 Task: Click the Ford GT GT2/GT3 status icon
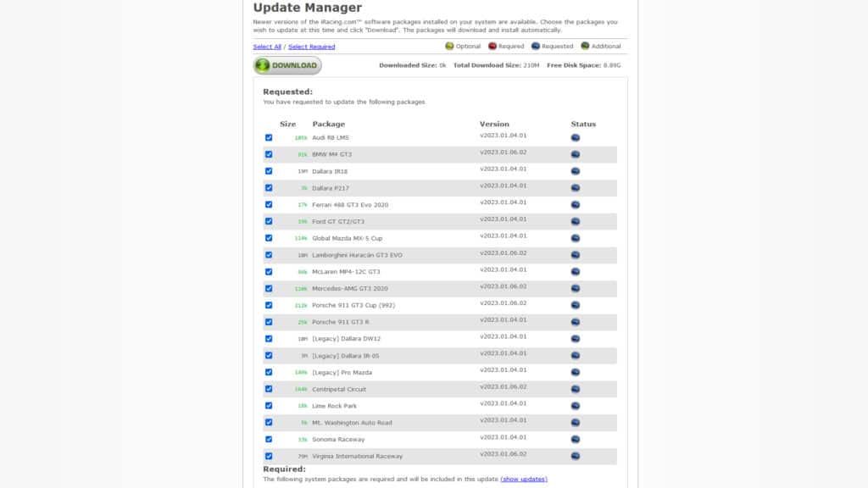(576, 221)
